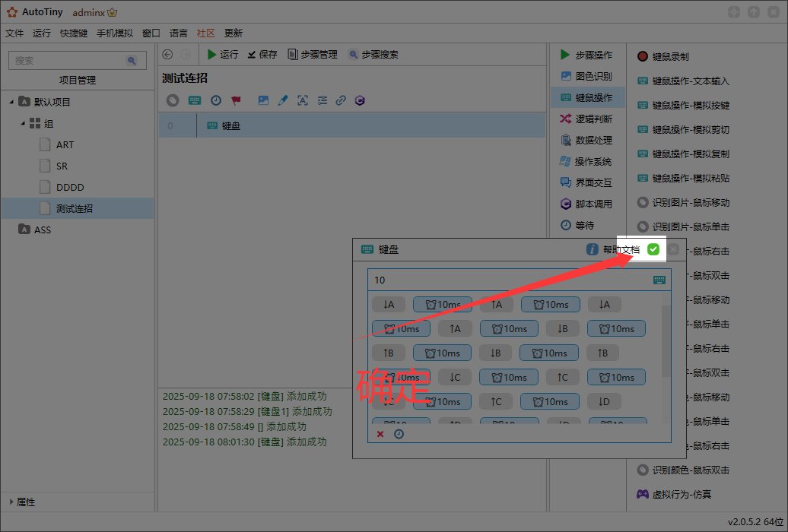
Task: Open the 社区 menu
Action: click(205, 33)
